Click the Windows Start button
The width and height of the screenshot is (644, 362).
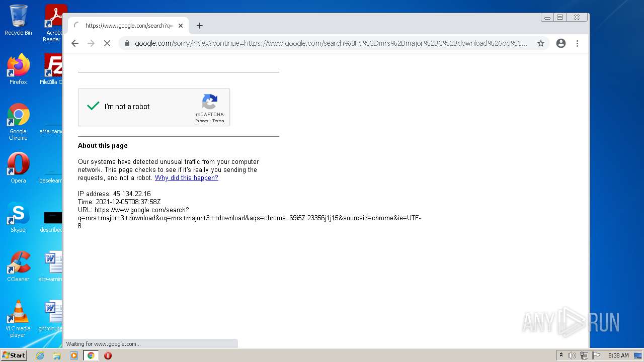(14, 355)
